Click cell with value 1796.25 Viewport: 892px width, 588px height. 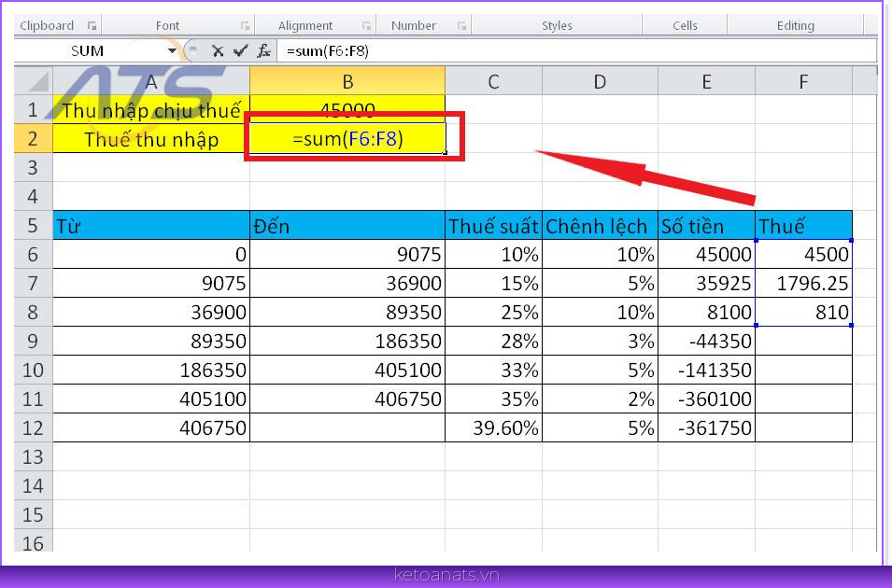coord(804,283)
